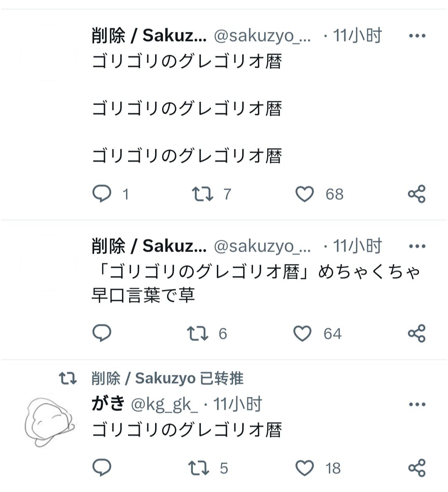
Task: Like the tweet with 64 likes
Action: pos(302,333)
